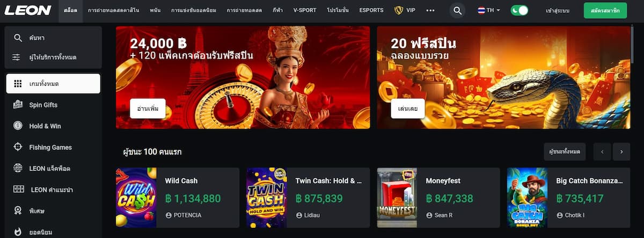Show previous winners with left chevron
The height and width of the screenshot is (238, 644).
(602, 152)
